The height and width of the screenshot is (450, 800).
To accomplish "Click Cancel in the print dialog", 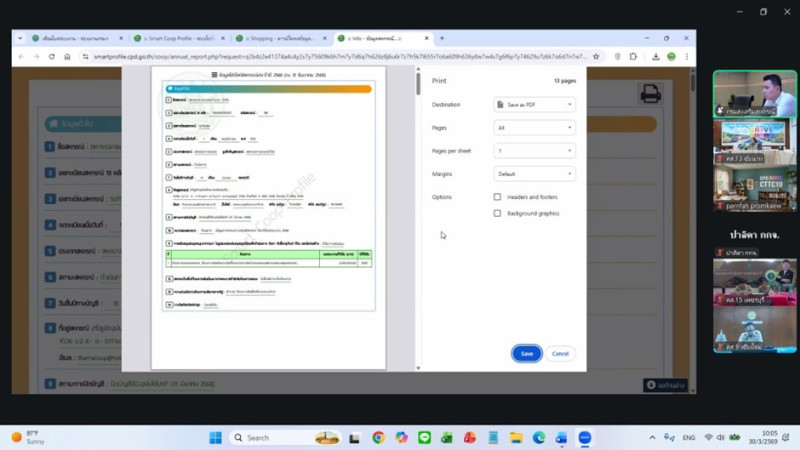I will tap(560, 354).
